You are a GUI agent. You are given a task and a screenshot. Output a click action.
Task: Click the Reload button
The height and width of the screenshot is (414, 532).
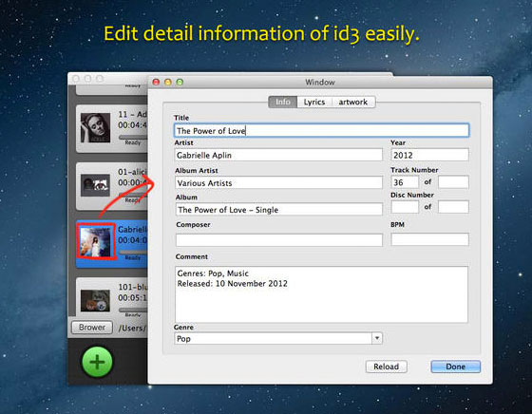[x=386, y=367]
